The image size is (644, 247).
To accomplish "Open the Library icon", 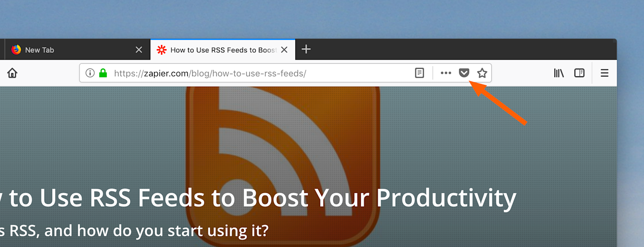I will (558, 73).
